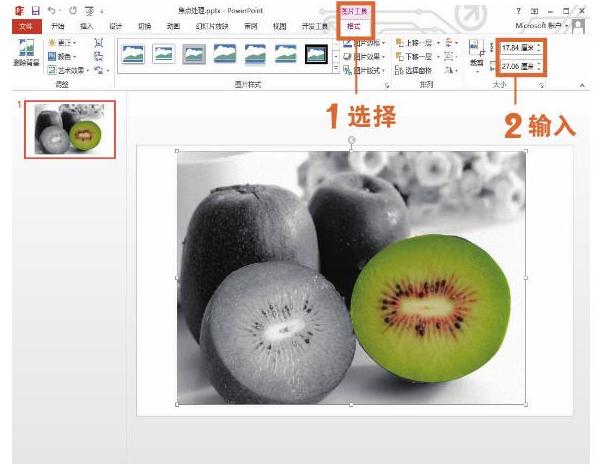Switch to the Insert (插入) tab
This screenshot has height=474, width=595.
(86, 26)
